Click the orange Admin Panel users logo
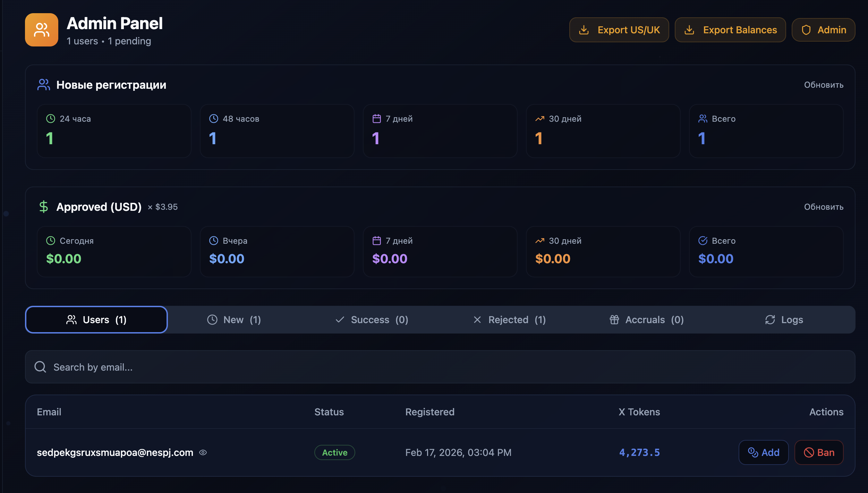868x493 pixels. point(42,30)
